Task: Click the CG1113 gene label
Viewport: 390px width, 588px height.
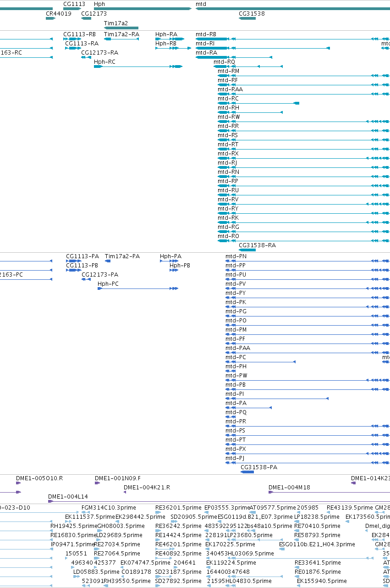Action: (x=74, y=4)
